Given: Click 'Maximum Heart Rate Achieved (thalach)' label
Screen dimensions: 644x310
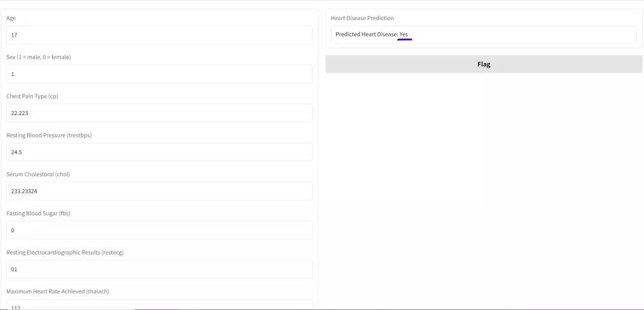Looking at the screenshot, I should (x=57, y=291).
